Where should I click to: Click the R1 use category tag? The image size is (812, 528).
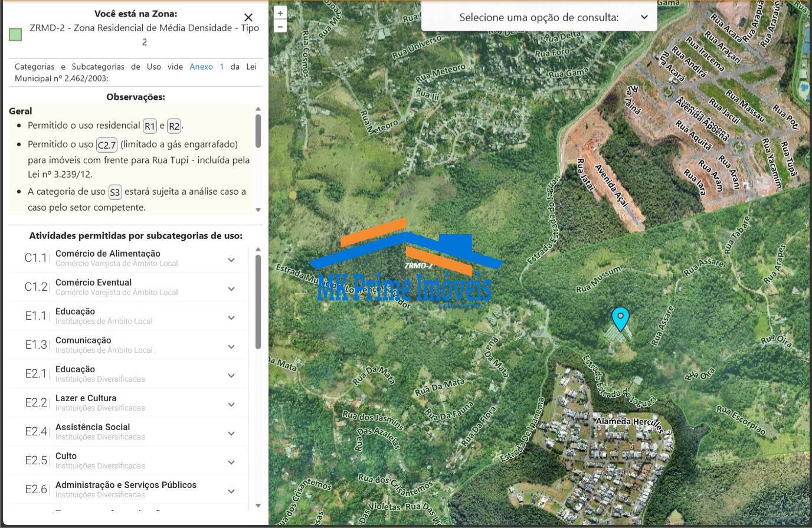150,126
